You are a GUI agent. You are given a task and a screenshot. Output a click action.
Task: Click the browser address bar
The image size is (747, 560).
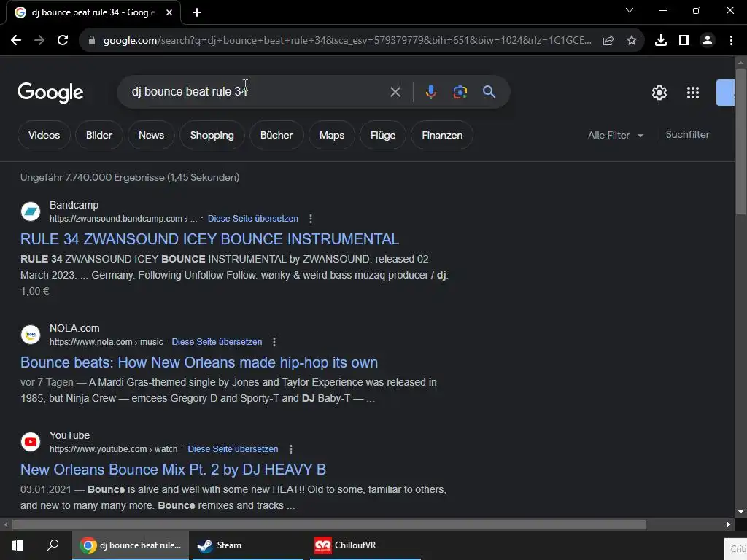pyautogui.click(x=347, y=41)
